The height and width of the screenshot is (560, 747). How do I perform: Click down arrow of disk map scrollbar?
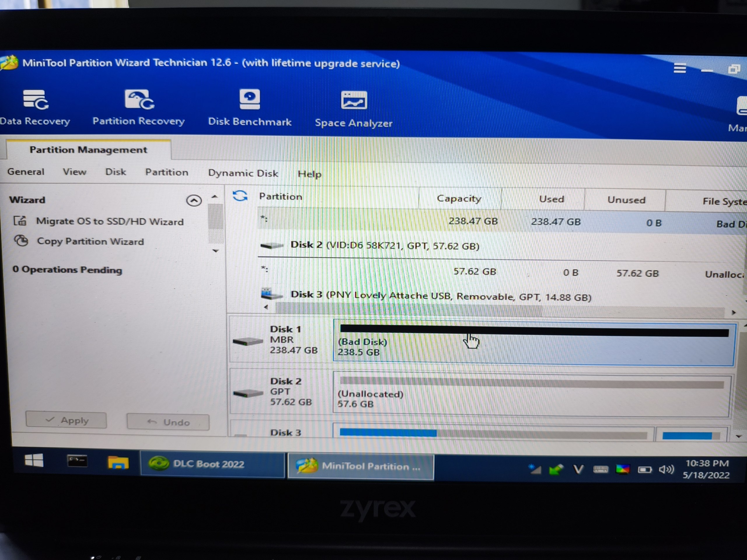tap(739, 436)
